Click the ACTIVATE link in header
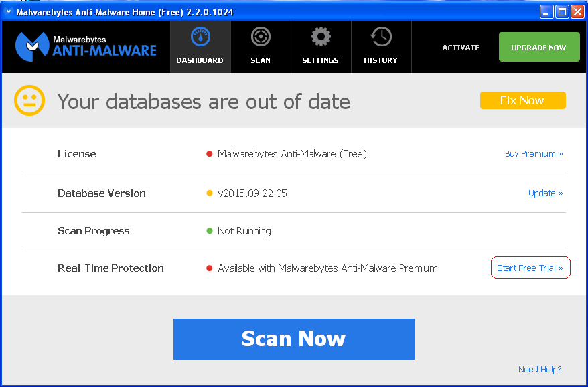Screen dimensions: 588x387 click(x=461, y=48)
